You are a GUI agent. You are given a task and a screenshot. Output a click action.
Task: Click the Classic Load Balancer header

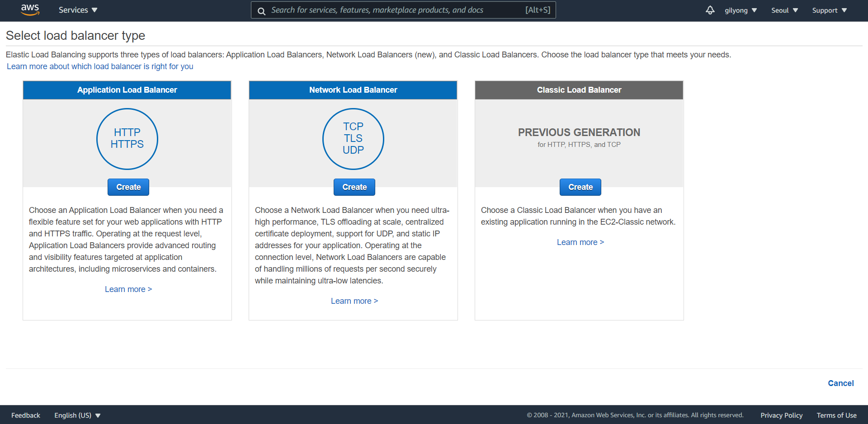579,90
